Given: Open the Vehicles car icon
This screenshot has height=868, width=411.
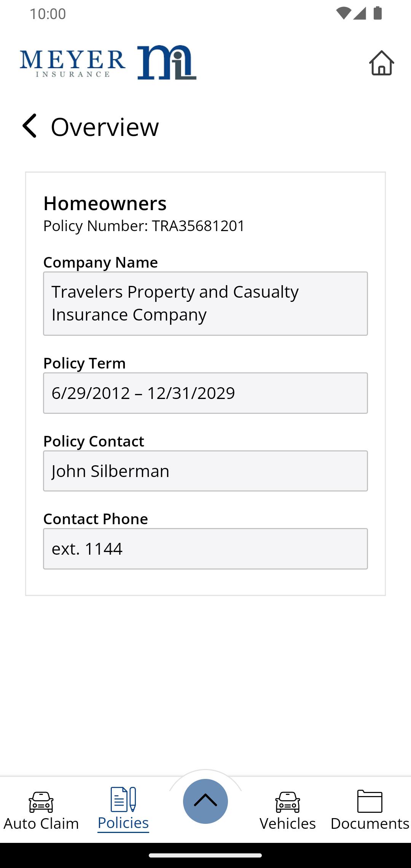Looking at the screenshot, I should pyautogui.click(x=288, y=802).
